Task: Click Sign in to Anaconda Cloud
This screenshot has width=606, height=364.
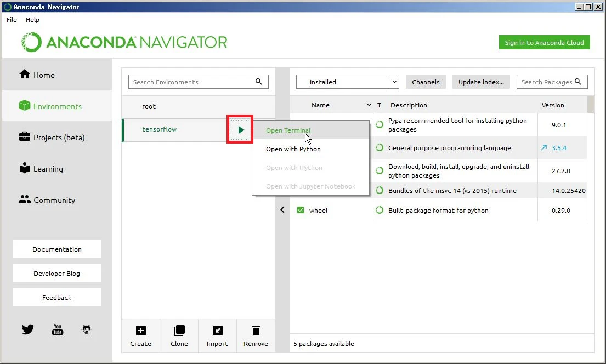Action: tap(544, 43)
